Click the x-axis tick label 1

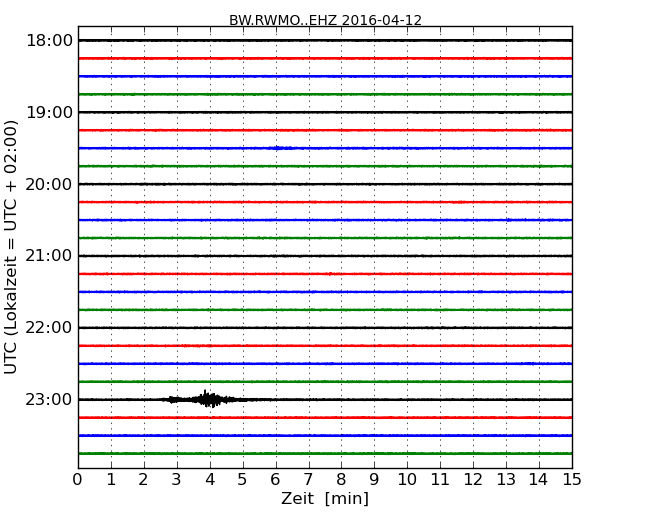tap(111, 480)
